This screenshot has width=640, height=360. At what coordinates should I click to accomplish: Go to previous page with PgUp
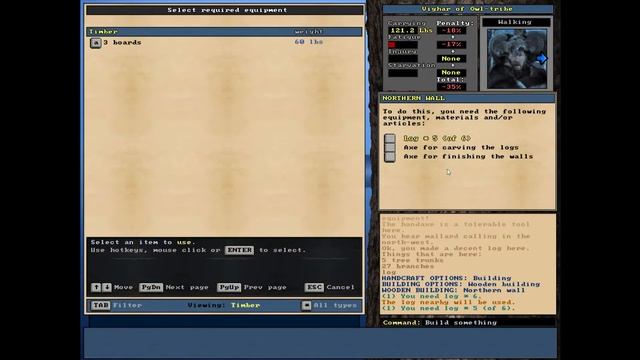point(229,287)
